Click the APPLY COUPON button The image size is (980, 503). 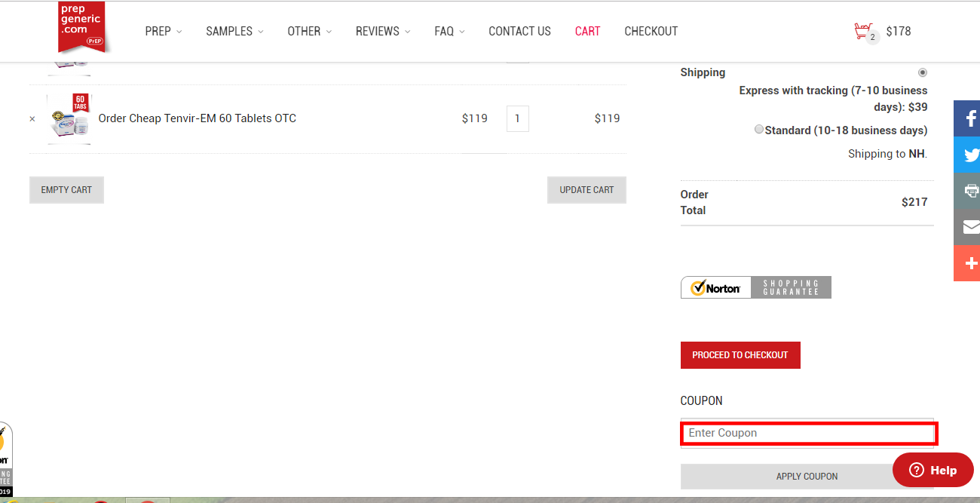pyautogui.click(x=807, y=477)
